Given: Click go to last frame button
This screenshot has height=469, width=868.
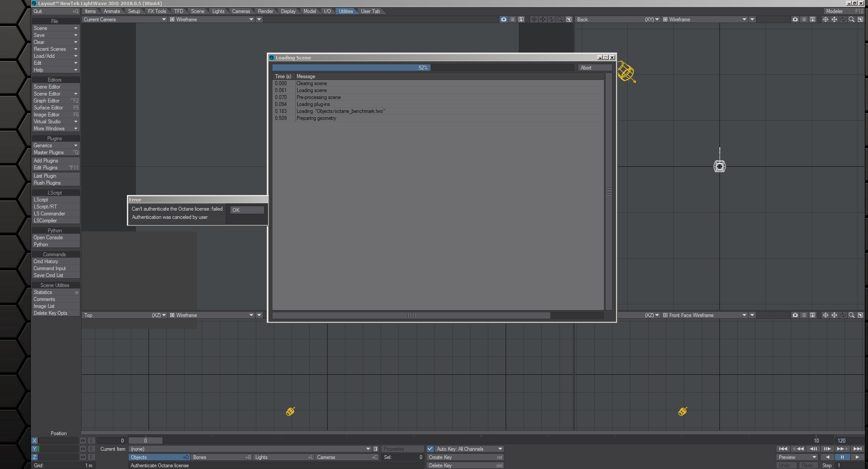Looking at the screenshot, I should [857, 449].
